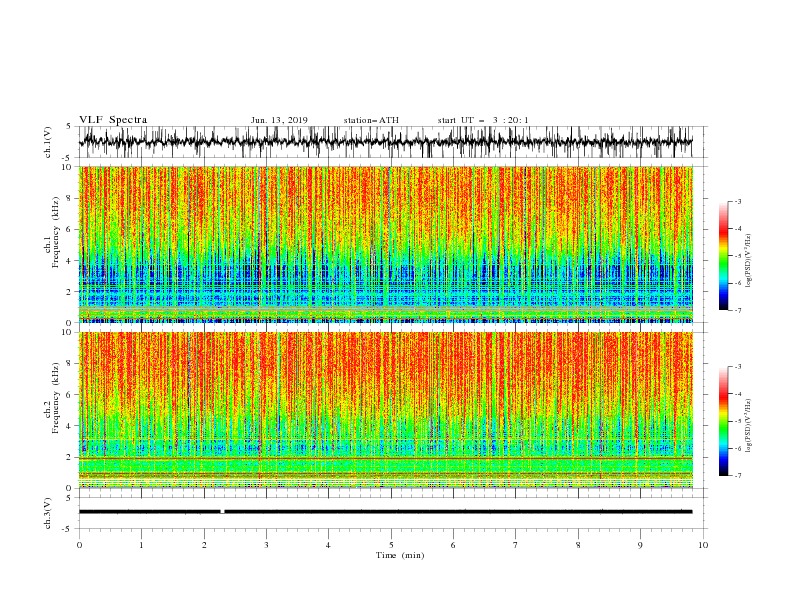
Task: Select the date text "Jun. 13, 2019"
Action: click(279, 120)
